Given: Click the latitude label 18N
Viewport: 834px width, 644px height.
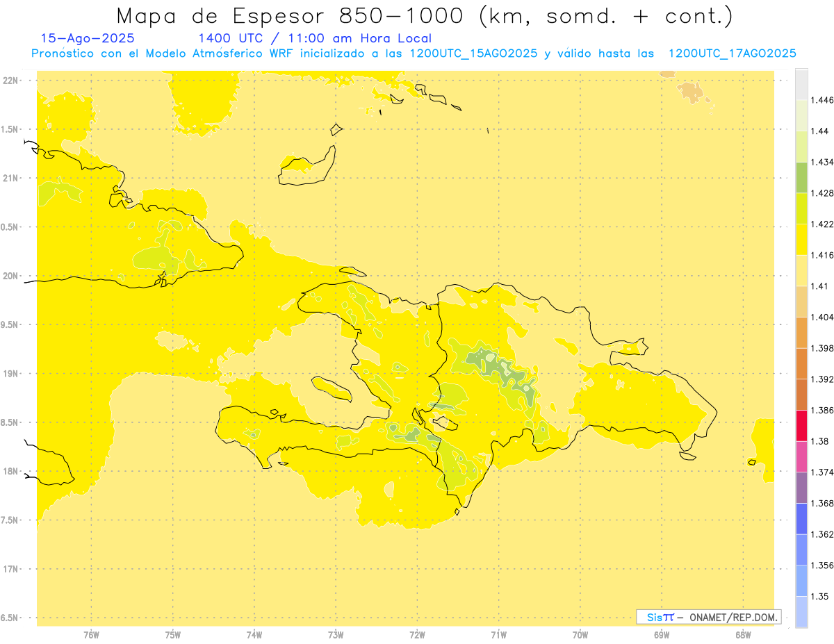Looking at the screenshot, I should (12, 471).
